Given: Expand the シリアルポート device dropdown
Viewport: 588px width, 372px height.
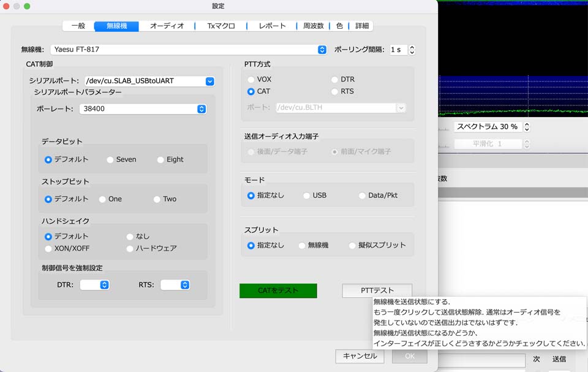Looking at the screenshot, I should [209, 81].
